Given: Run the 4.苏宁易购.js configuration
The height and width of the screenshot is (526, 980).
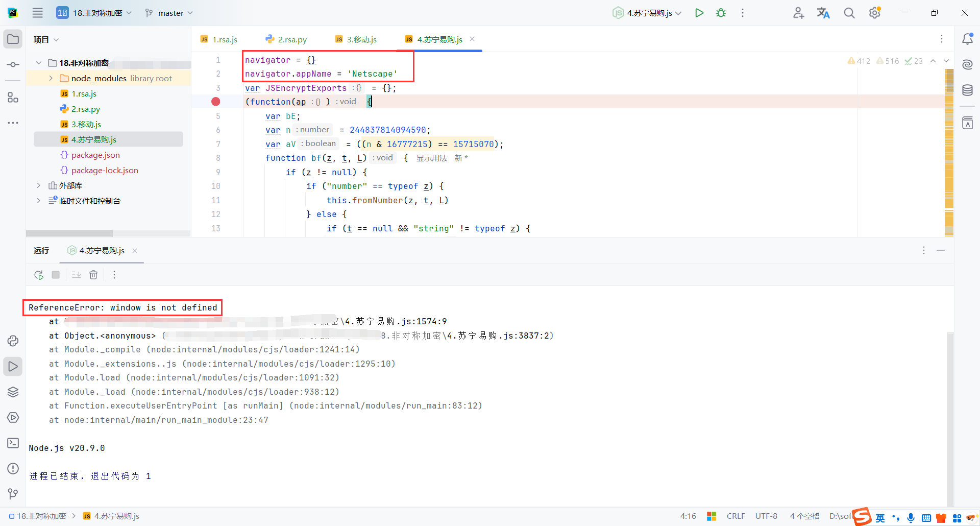Looking at the screenshot, I should pos(699,13).
